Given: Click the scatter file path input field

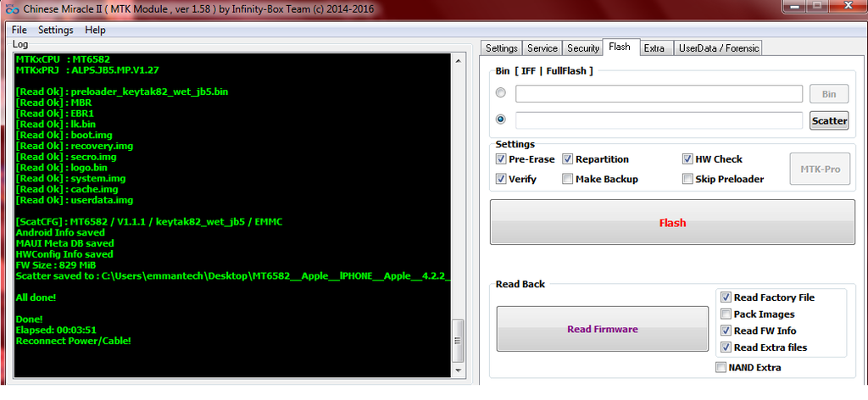Looking at the screenshot, I should [x=659, y=120].
